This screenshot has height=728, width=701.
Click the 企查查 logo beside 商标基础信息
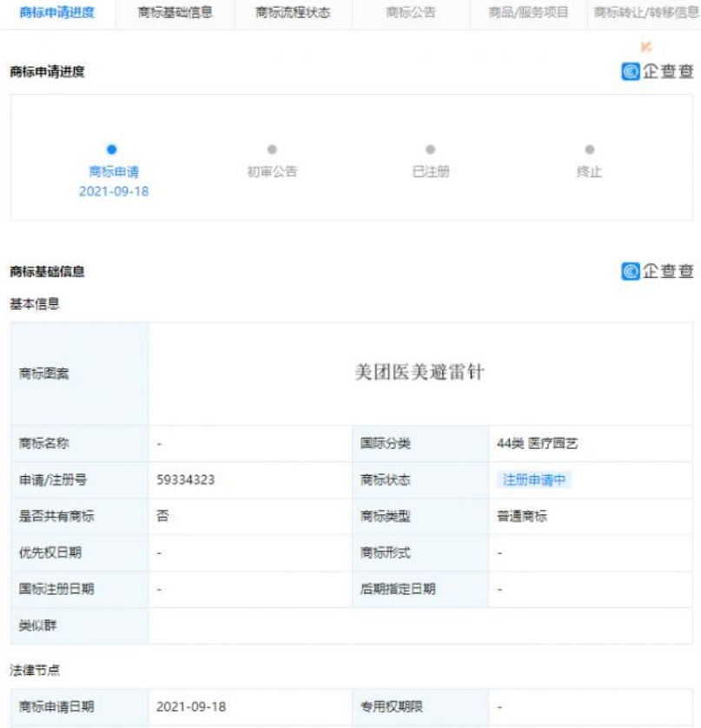(658, 271)
